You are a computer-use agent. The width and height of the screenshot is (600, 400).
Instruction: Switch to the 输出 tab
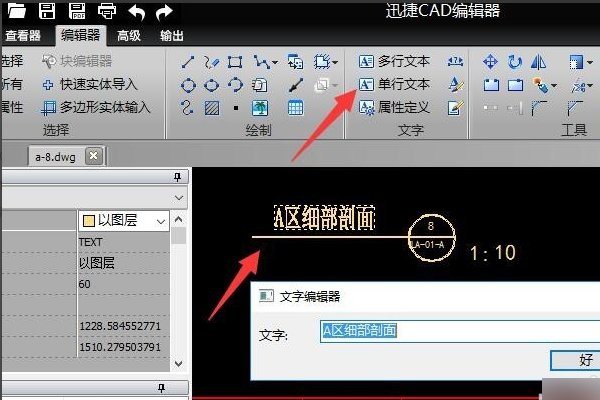coord(172,36)
